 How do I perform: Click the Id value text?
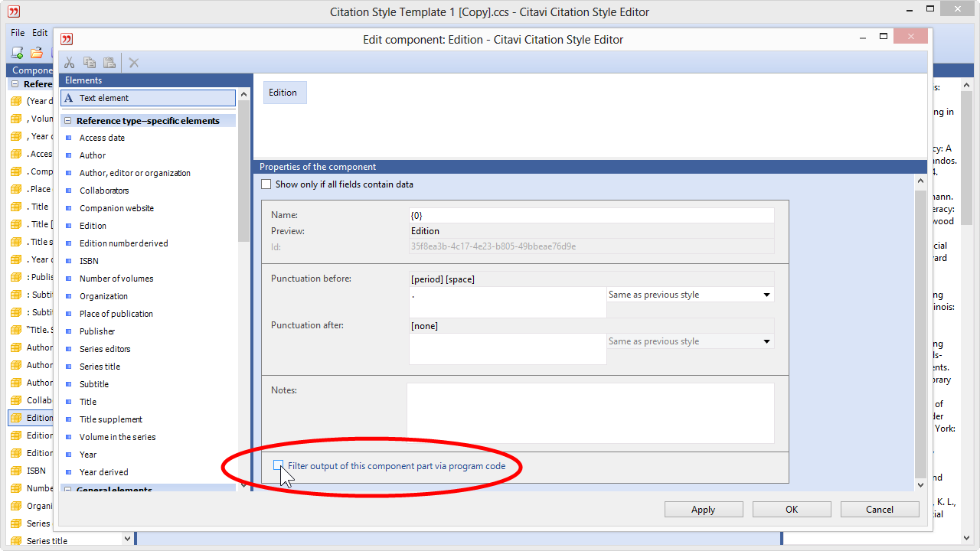493,246
